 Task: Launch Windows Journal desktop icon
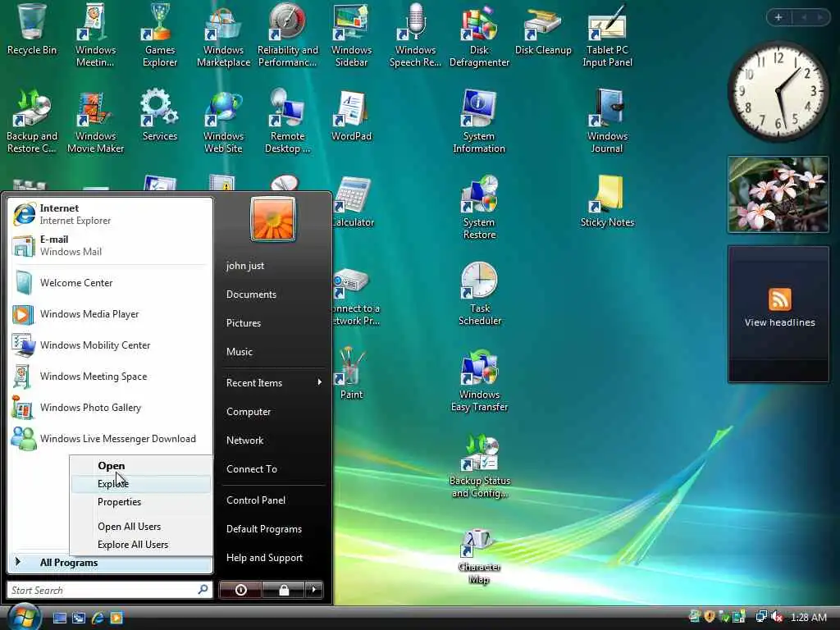pos(607,121)
